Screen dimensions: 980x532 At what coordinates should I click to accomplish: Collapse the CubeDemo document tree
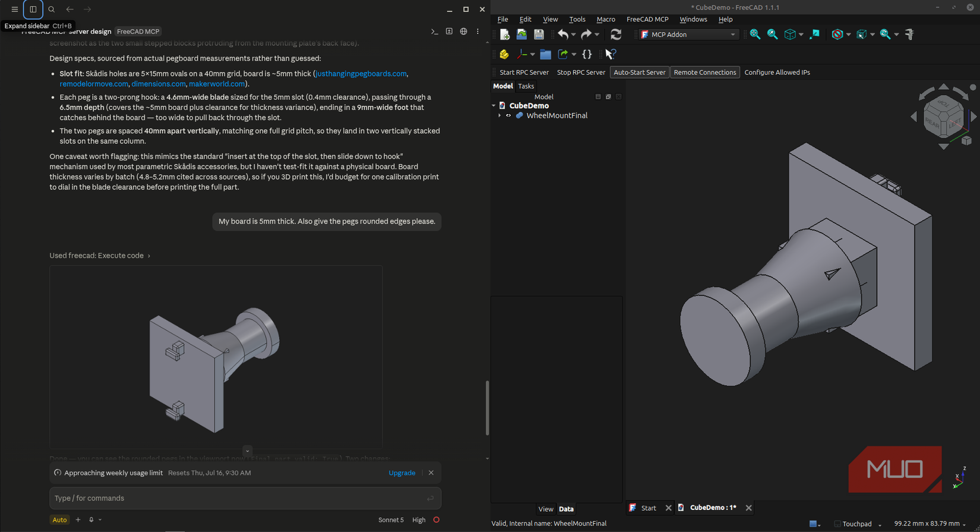494,106
